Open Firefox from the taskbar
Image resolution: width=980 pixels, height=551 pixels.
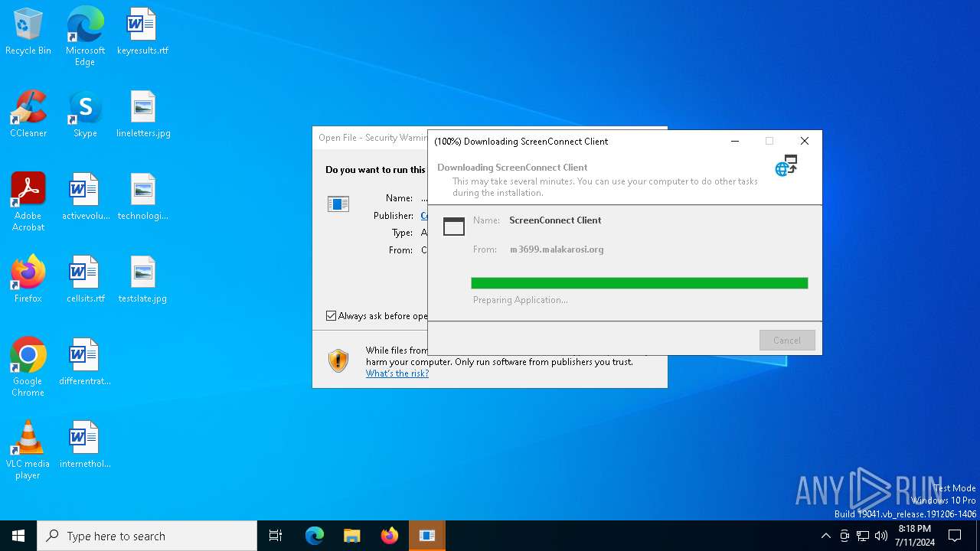[x=390, y=536]
